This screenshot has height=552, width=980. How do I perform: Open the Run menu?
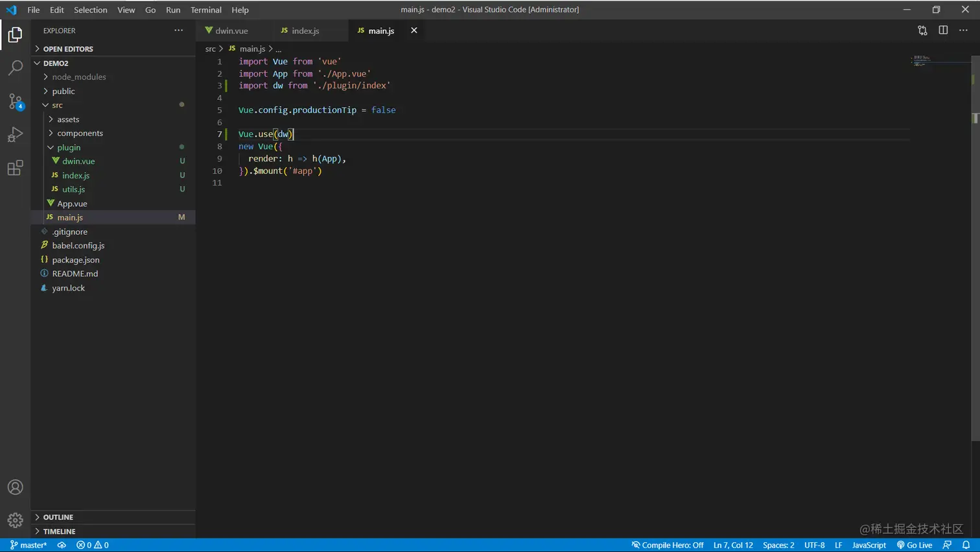(x=173, y=10)
